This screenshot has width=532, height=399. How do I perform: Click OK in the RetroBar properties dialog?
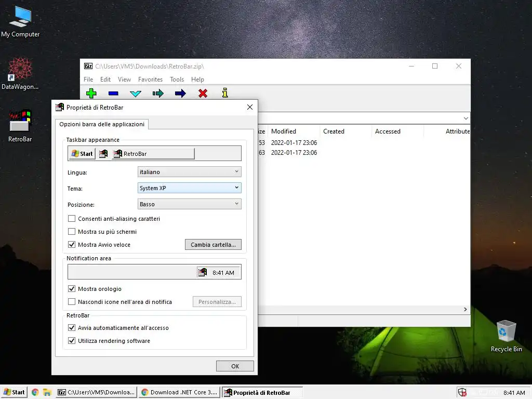pos(235,366)
